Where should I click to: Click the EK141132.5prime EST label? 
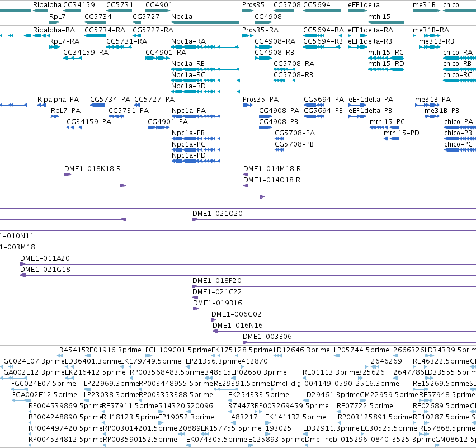coord(295,418)
